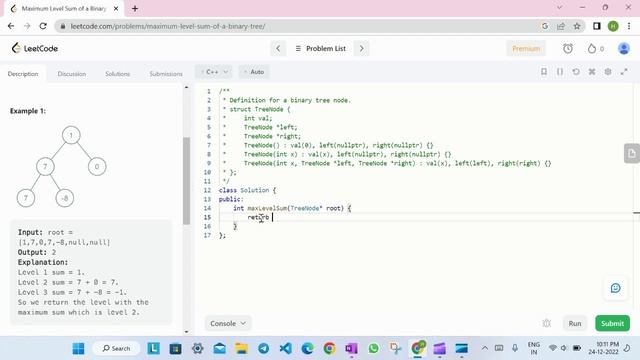Screen dimensions: 640x360
Task: Open the Problem List
Action: (320, 49)
